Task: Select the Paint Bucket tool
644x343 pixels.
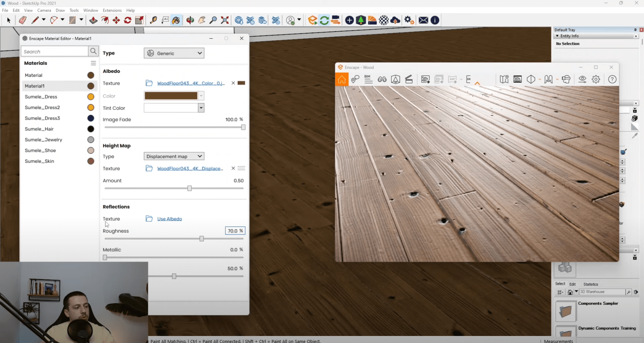Action: click(176, 20)
